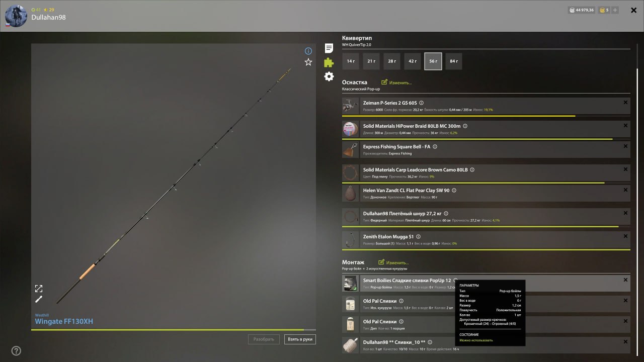Click the Helen Van Zandt sinker thumbnail

tap(350, 194)
